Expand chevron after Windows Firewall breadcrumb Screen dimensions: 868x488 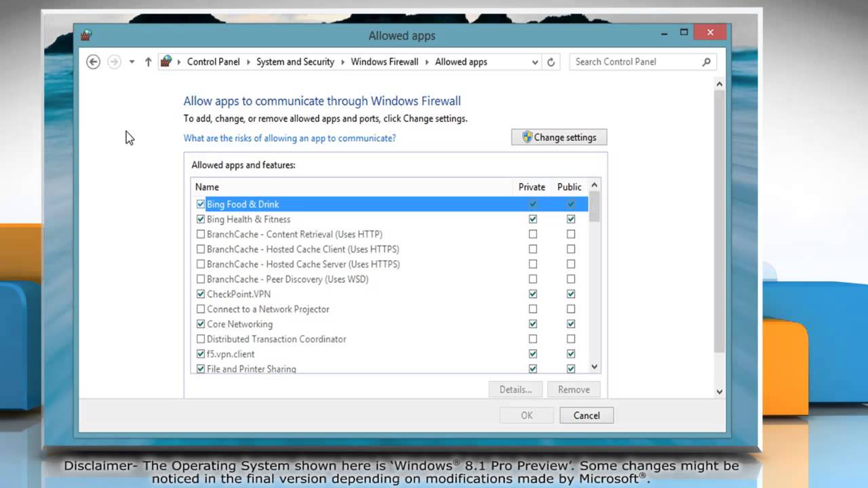coord(427,62)
